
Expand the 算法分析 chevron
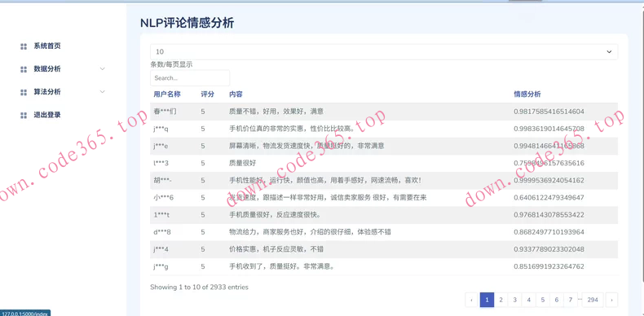click(x=103, y=92)
